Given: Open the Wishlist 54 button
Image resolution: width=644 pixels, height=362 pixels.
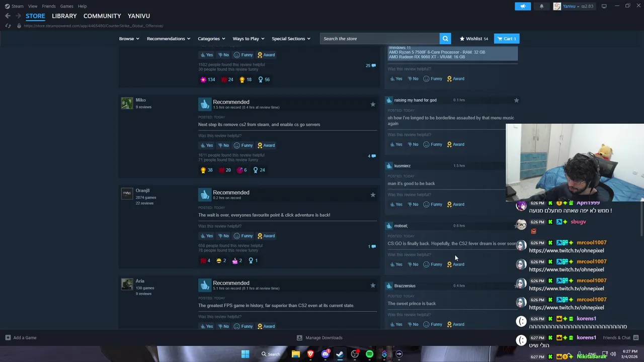Looking at the screenshot, I should pos(474,39).
